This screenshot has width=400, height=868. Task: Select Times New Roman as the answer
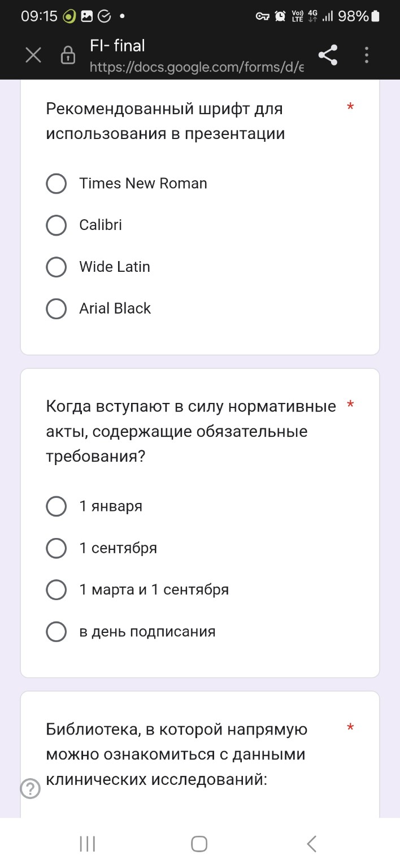(56, 183)
